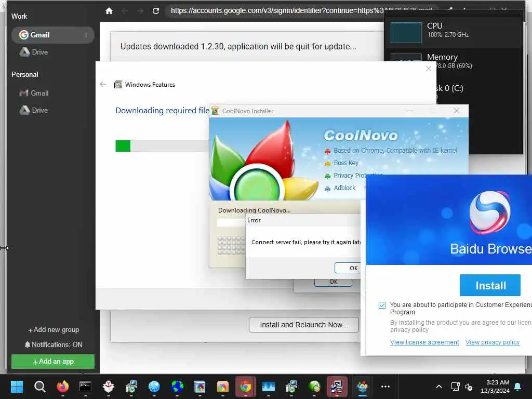Open the highlighted computer setup taskbar icon
The height and width of the screenshot is (399, 532).
[337, 387]
